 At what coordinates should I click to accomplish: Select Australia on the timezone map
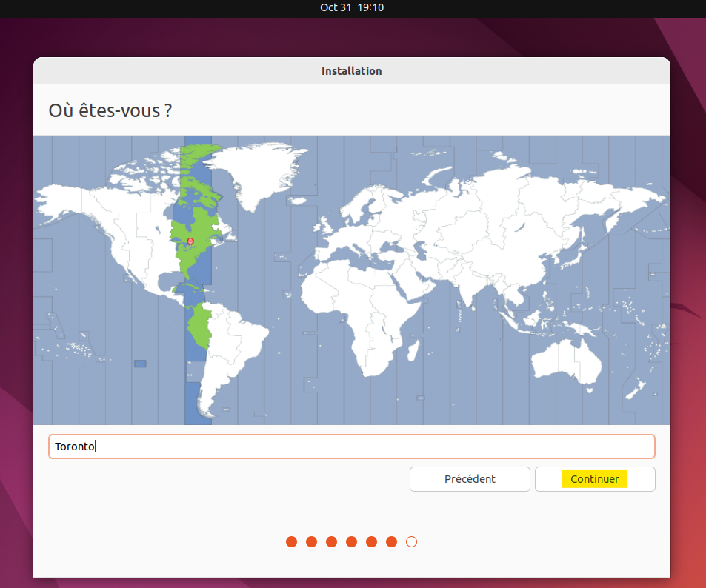point(567,363)
